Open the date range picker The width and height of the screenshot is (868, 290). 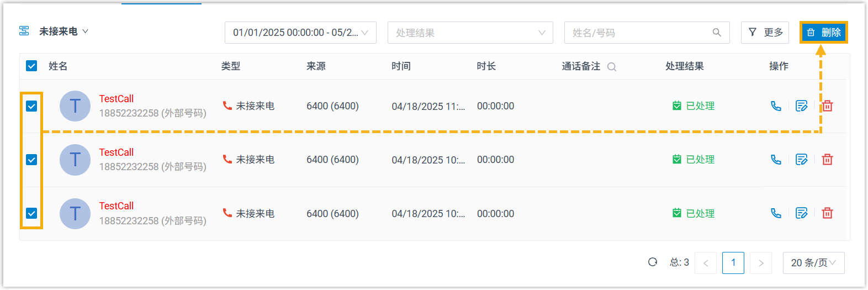(x=300, y=33)
